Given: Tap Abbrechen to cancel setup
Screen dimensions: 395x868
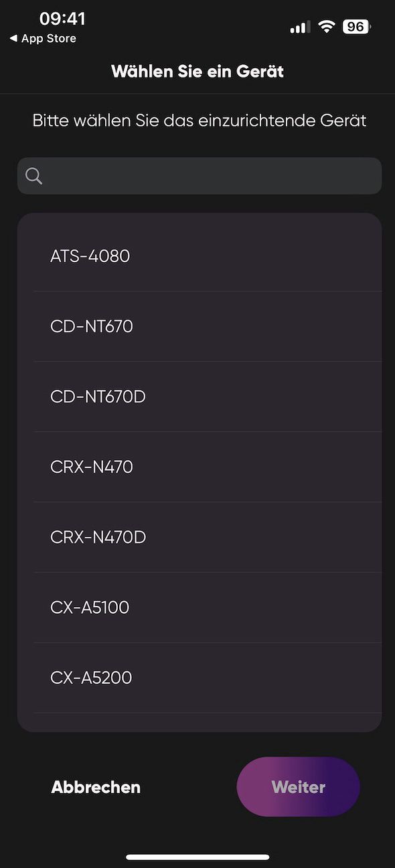Looking at the screenshot, I should tap(96, 787).
